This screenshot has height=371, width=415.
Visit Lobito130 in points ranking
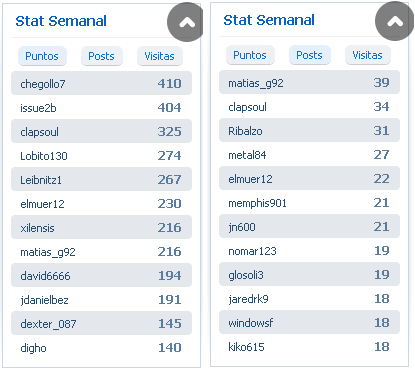point(44,156)
